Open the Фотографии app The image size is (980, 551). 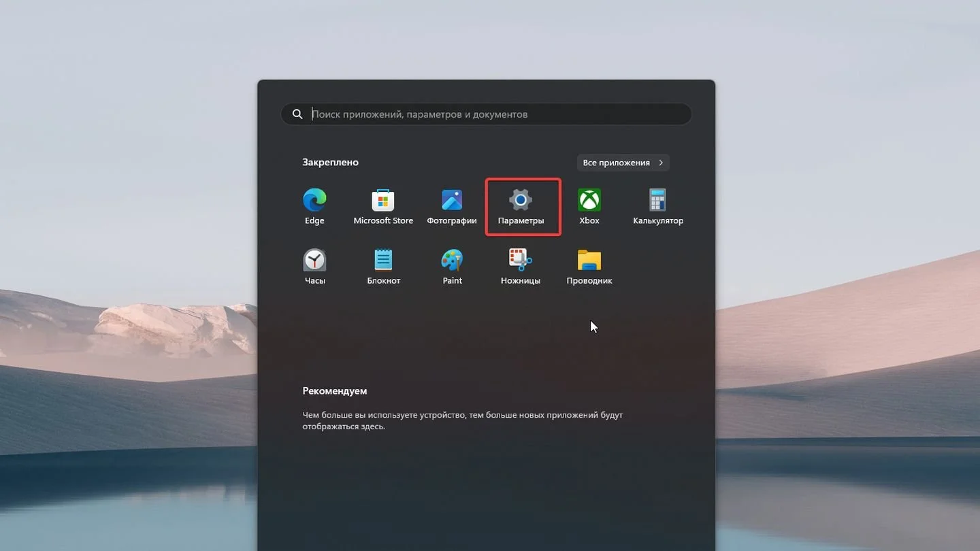pos(452,207)
